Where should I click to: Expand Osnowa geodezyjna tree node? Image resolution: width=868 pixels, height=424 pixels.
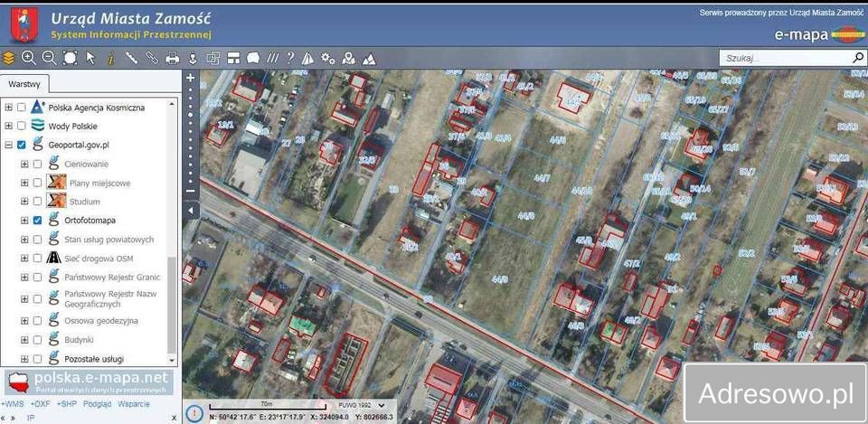coord(24,321)
